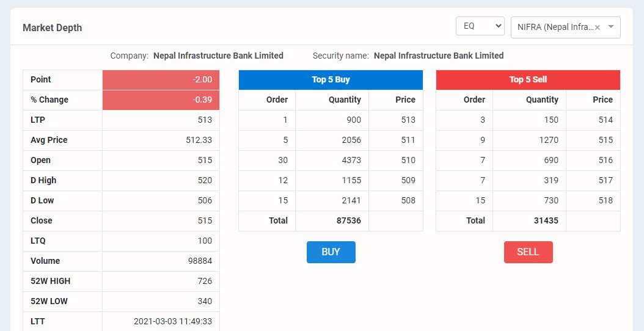Click buy order count '12'
This screenshot has height=331, width=644.
pos(283,180)
